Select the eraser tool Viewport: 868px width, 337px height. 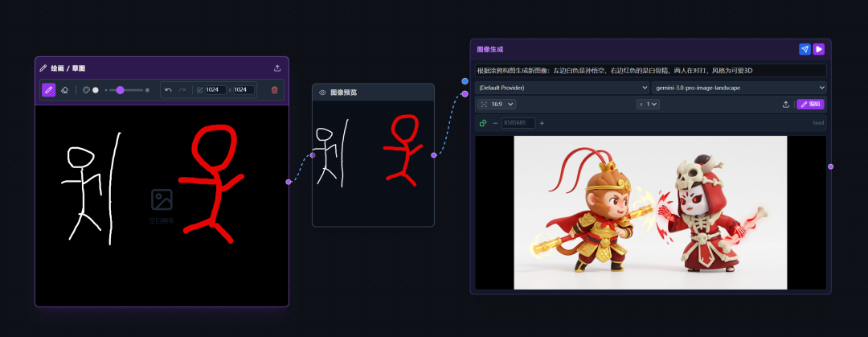[x=64, y=90]
